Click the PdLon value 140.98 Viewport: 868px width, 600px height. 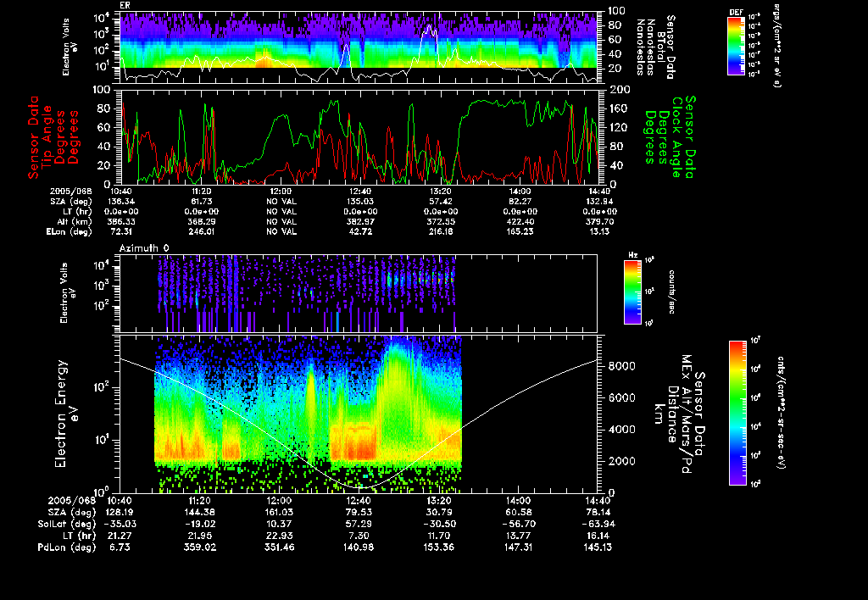(x=359, y=547)
